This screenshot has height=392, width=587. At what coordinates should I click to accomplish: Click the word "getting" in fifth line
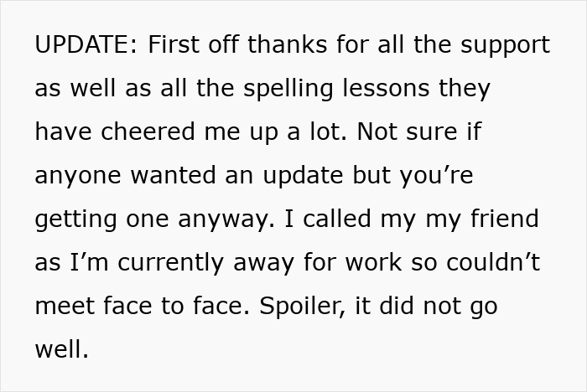tap(76, 220)
